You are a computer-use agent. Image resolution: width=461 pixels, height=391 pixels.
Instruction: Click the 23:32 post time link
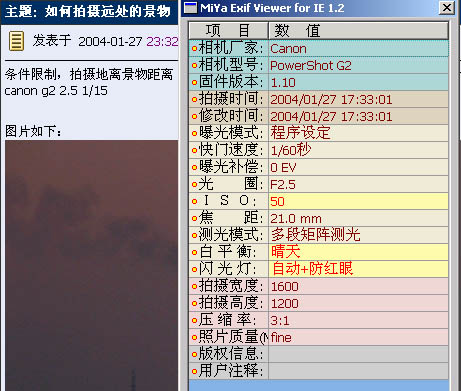point(162,42)
